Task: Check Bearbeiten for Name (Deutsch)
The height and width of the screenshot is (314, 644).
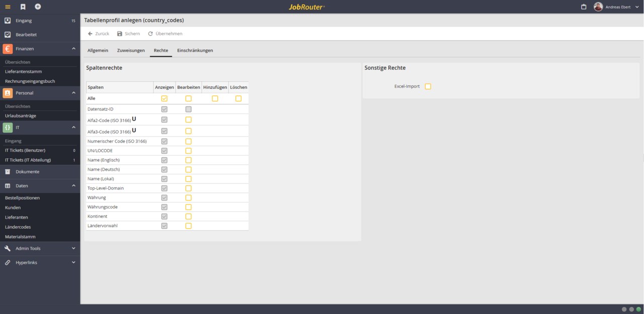Action: point(189,169)
